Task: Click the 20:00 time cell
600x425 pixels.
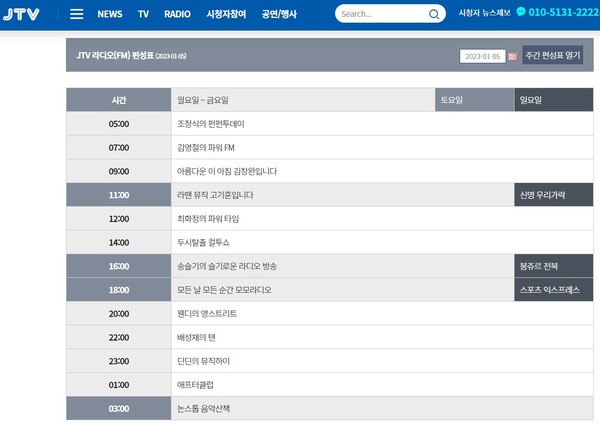Action: click(119, 314)
